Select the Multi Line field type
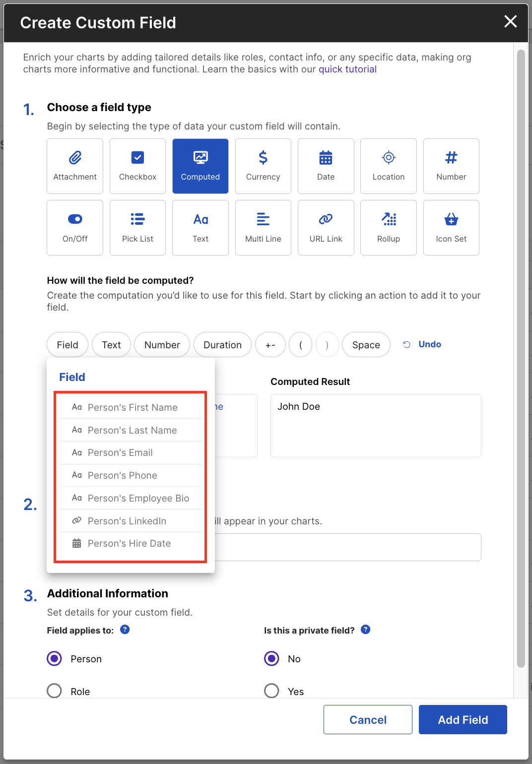 263,228
